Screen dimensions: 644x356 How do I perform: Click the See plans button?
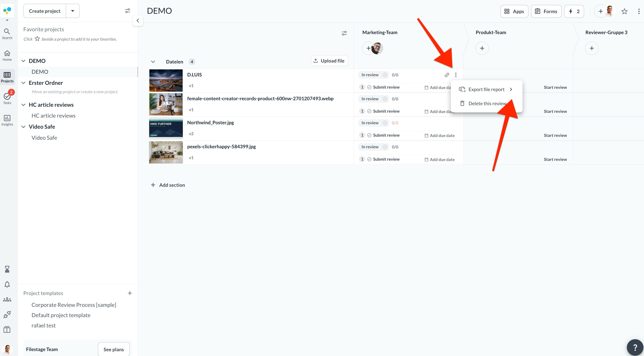coord(113,349)
